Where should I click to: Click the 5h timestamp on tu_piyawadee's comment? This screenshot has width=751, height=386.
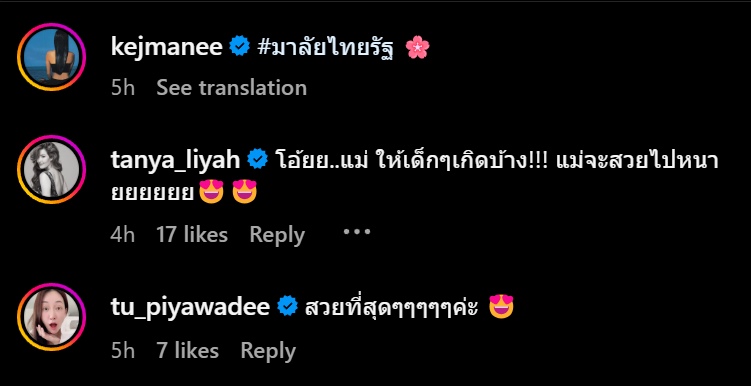click(x=123, y=351)
